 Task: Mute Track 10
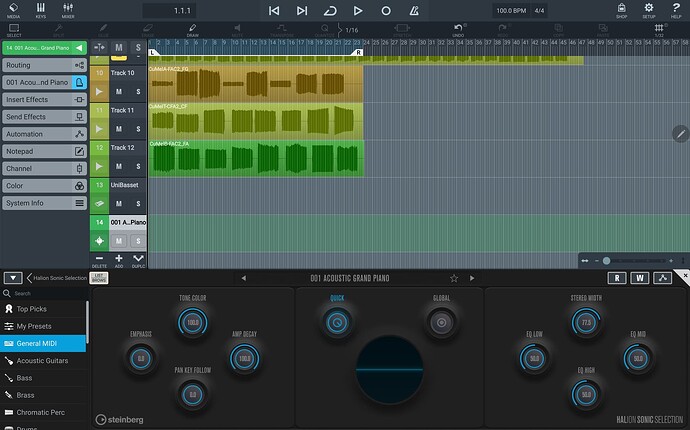pyautogui.click(x=119, y=92)
